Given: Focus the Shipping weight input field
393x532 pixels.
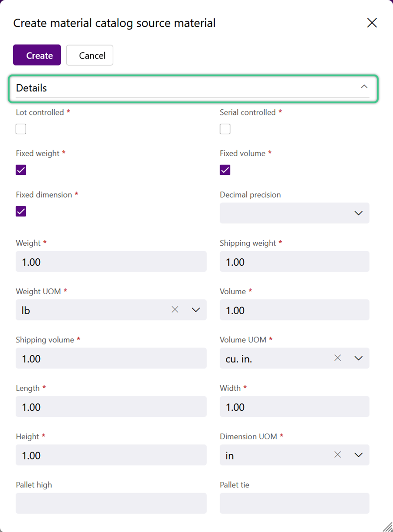Looking at the screenshot, I should coord(294,261).
